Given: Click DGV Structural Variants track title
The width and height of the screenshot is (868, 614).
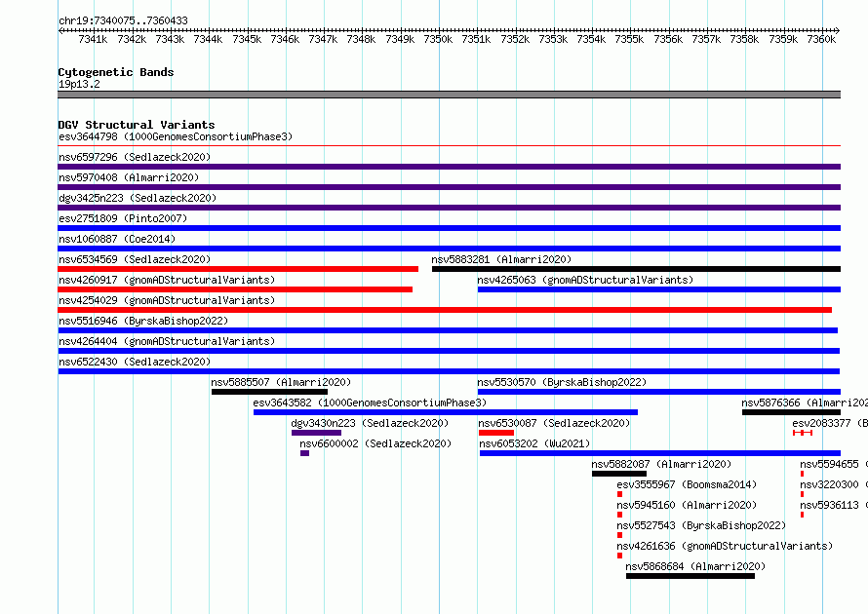Looking at the screenshot, I should 137,125.
